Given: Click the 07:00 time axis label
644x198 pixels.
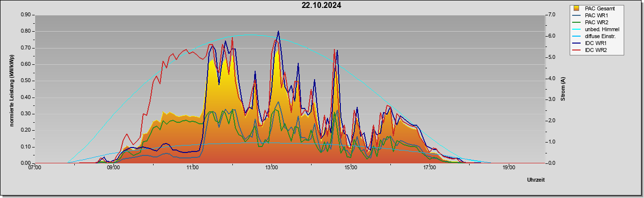Looking at the screenshot, I should [35, 167].
